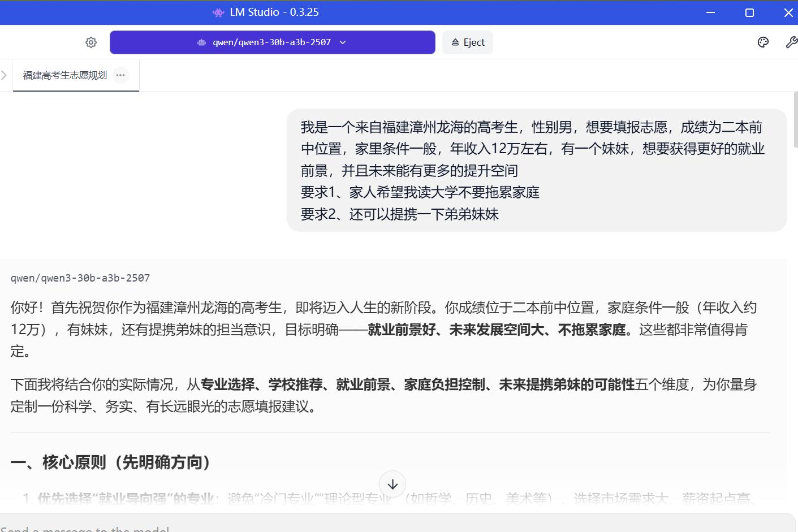Click the eject symbol on the Eject button

coord(455,42)
